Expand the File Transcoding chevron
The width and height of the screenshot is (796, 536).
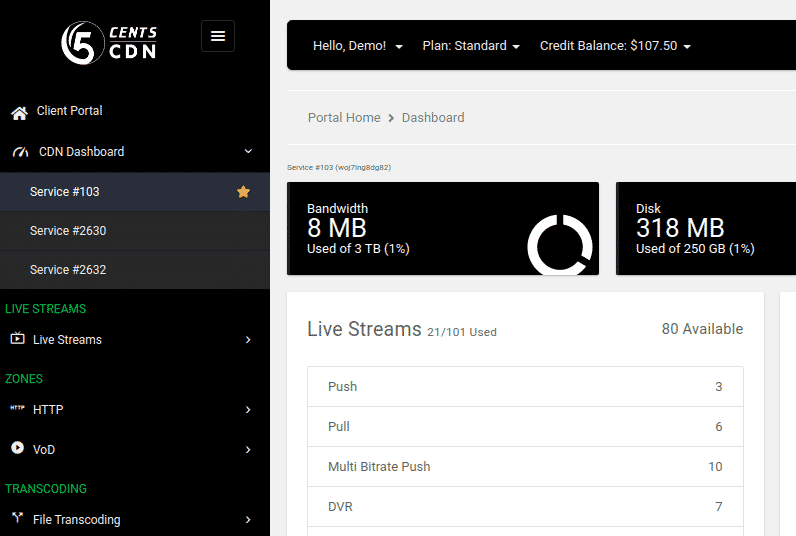[x=248, y=520]
